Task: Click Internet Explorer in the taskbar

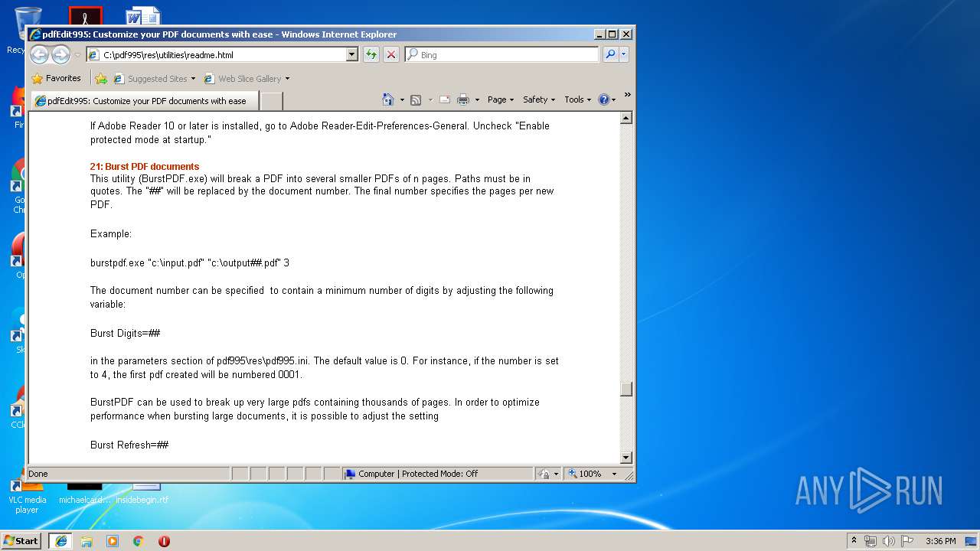Action: [61, 541]
